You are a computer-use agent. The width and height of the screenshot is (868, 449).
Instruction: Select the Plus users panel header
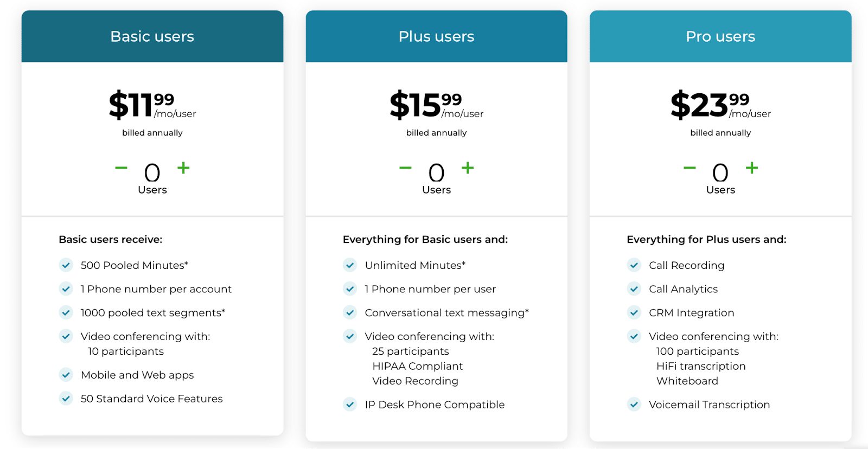(436, 36)
